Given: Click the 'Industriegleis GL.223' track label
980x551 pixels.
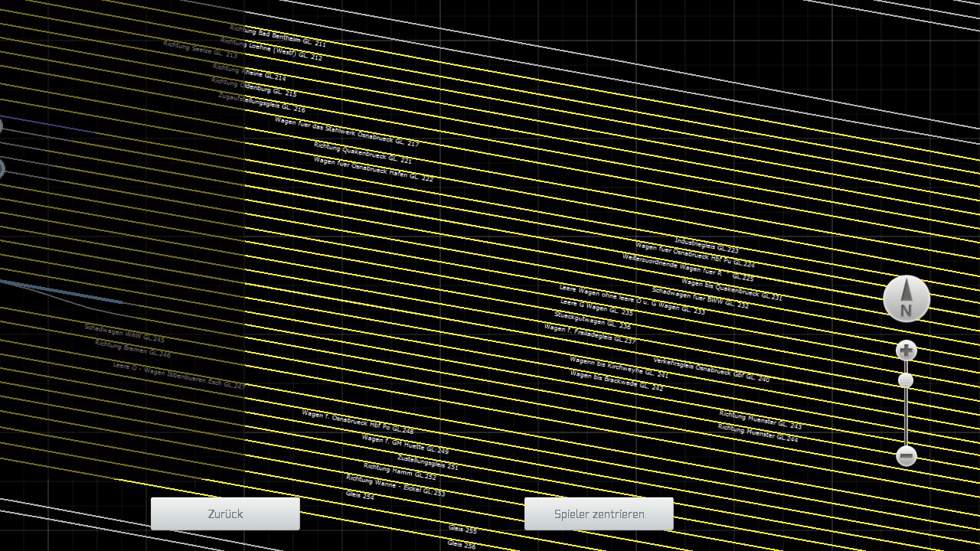Looking at the screenshot, I should (707, 246).
